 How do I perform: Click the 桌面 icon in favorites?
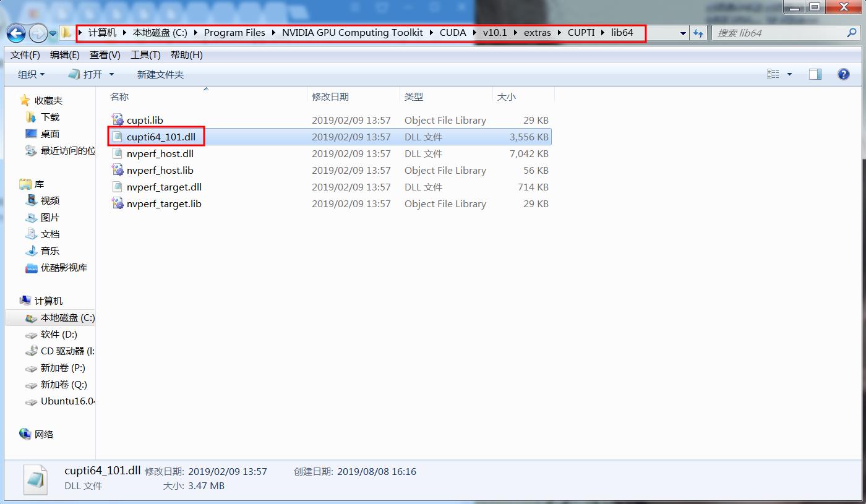point(31,134)
